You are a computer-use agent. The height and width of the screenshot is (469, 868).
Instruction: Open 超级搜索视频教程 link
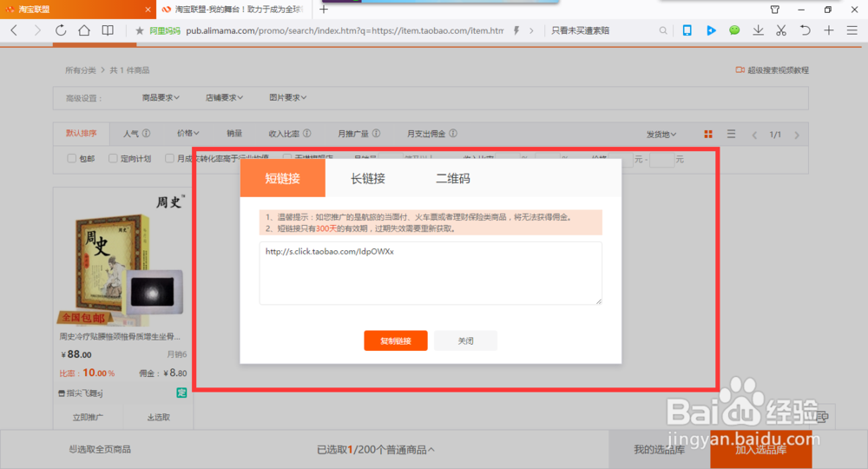pos(773,70)
